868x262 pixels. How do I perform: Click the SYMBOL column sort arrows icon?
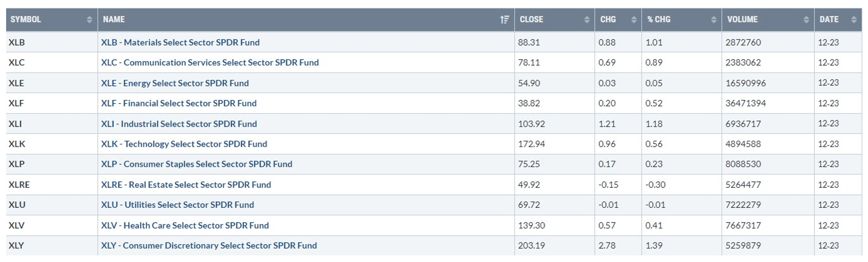[89, 20]
